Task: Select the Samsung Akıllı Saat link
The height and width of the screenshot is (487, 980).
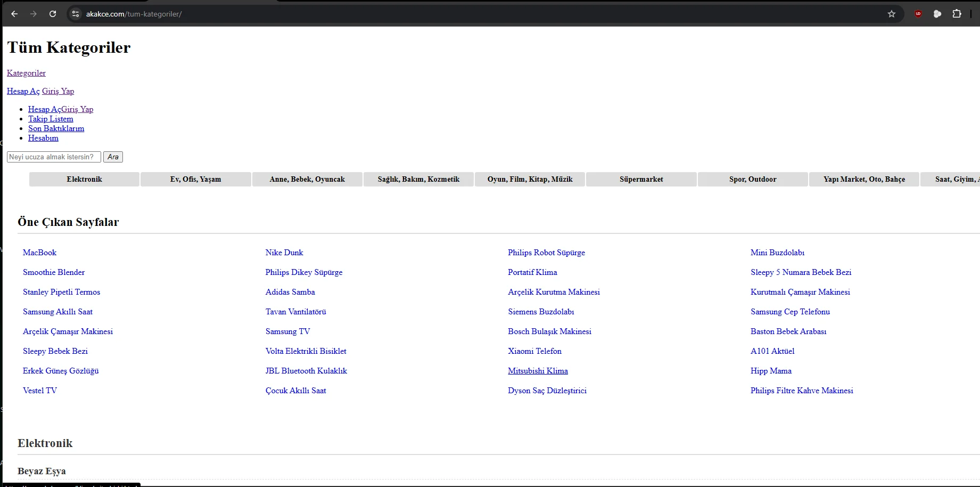Action: click(57, 312)
